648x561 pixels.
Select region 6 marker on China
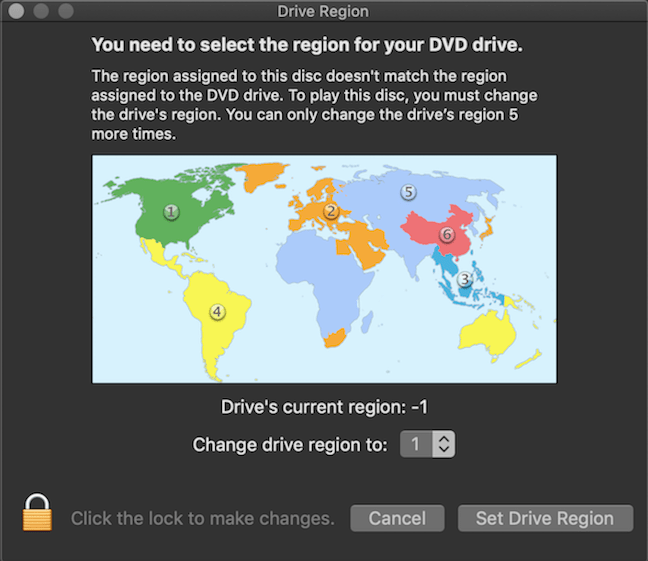pos(447,235)
